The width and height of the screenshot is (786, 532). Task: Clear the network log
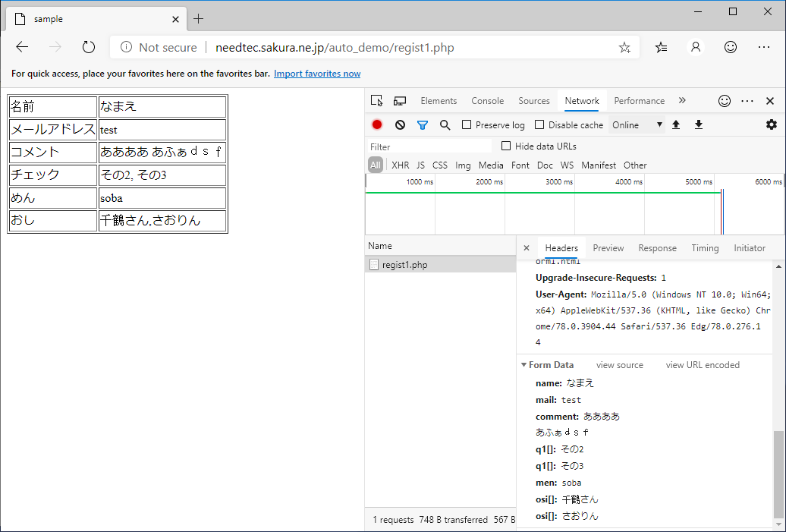(400, 125)
